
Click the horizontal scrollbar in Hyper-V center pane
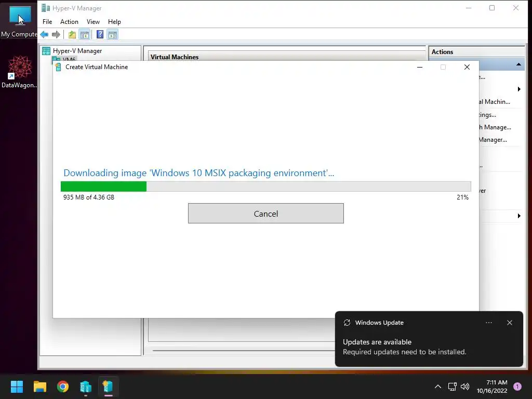(x=244, y=351)
